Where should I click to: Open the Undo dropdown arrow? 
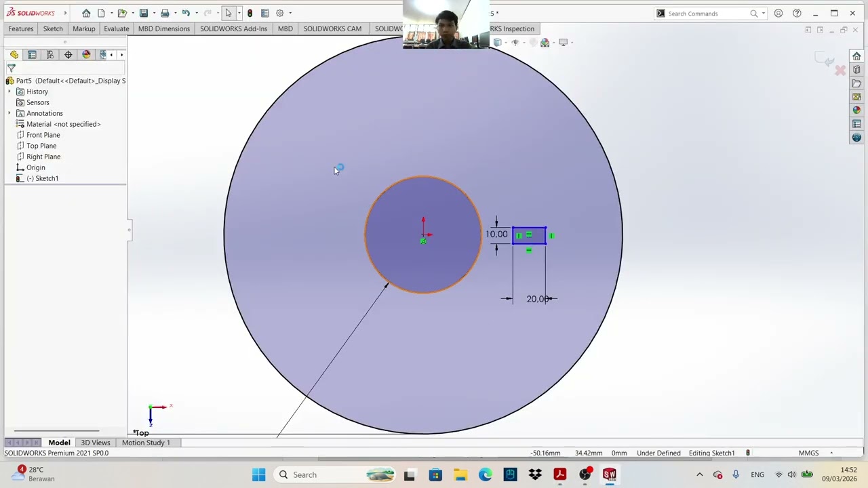(195, 13)
